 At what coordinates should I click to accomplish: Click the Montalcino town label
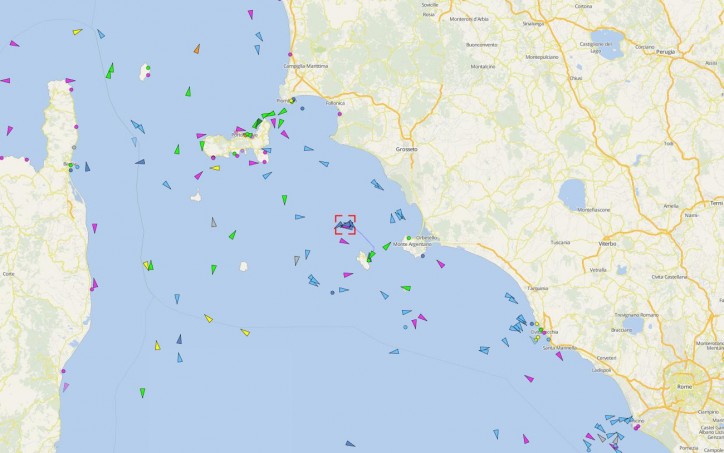[483, 66]
